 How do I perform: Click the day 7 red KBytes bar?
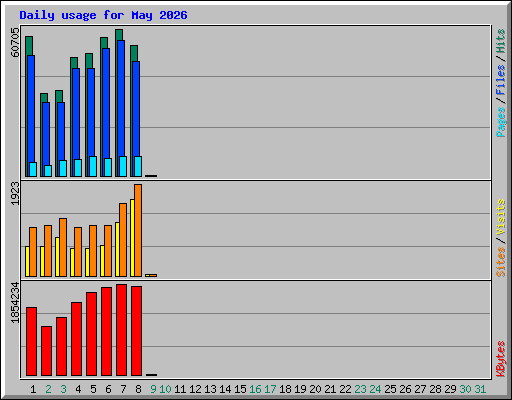point(121,330)
